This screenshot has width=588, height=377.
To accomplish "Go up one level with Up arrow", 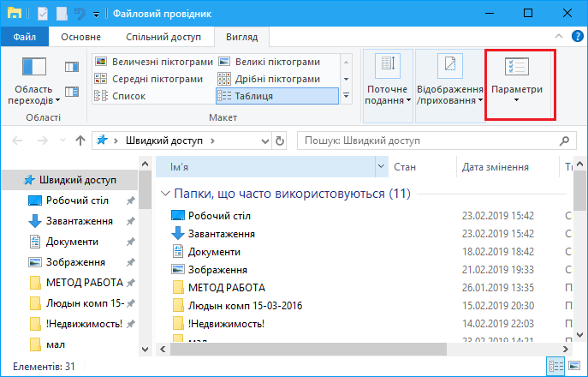I will [80, 141].
